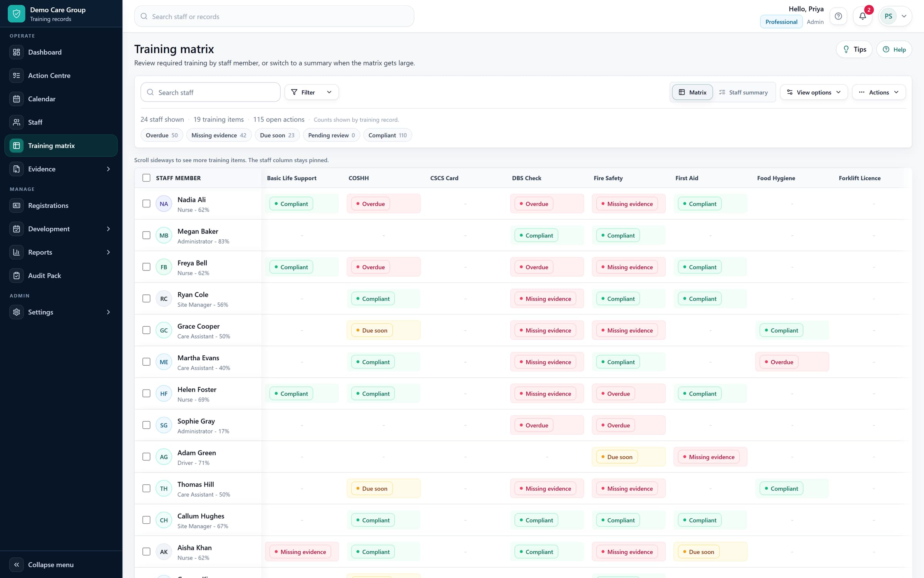Click the Audit Pack clipboard icon
924x578 pixels.
[17, 276]
